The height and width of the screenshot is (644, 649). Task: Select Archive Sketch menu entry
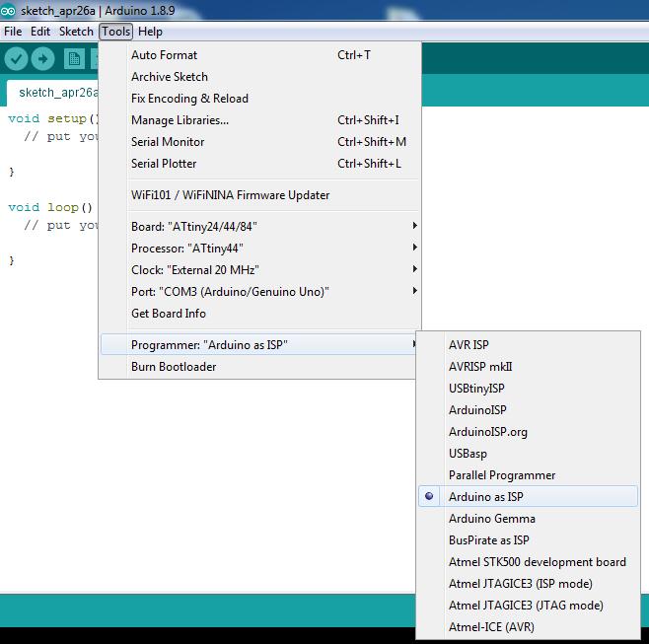260,77
